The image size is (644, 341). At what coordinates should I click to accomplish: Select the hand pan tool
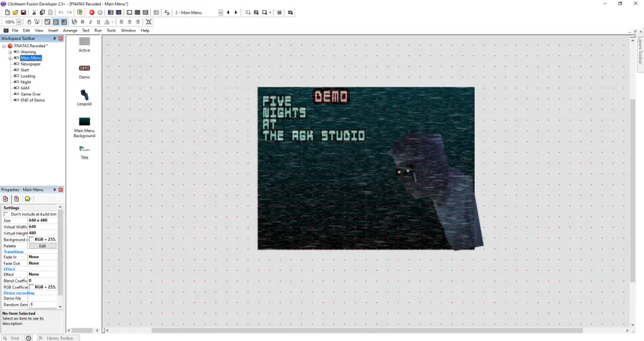29,21
